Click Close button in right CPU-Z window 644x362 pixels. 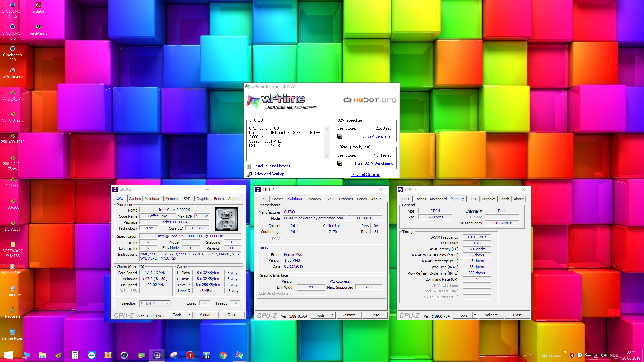517,315
